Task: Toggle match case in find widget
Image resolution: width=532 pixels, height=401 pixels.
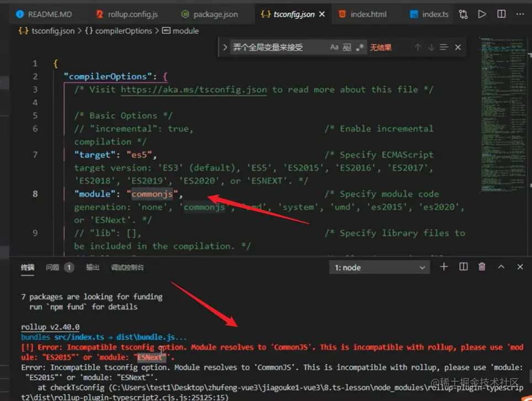Action: [334, 47]
